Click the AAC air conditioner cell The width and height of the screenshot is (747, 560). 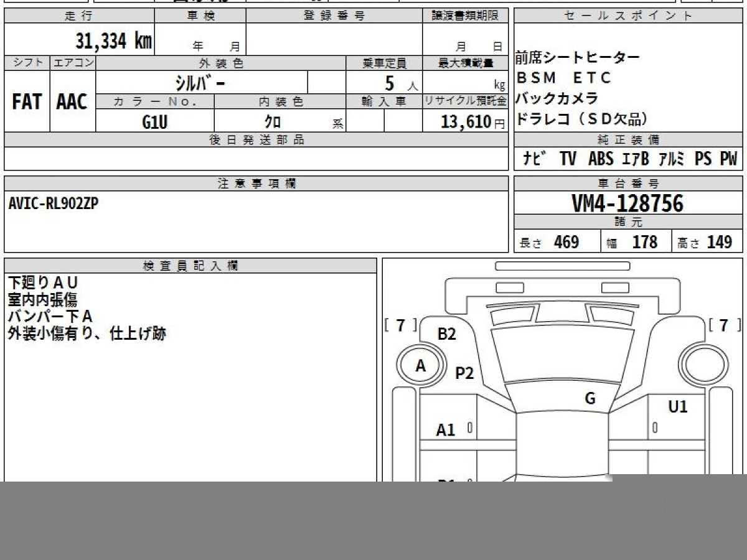[x=72, y=102]
